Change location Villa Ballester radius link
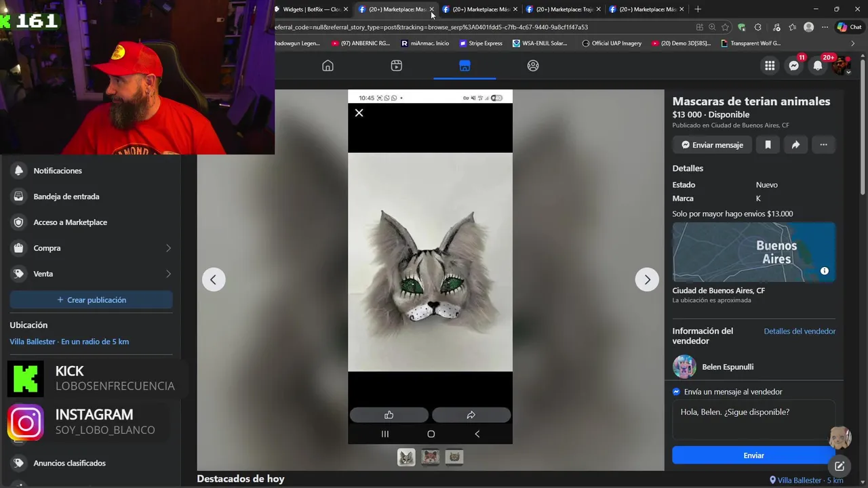868x488 pixels. (69, 342)
